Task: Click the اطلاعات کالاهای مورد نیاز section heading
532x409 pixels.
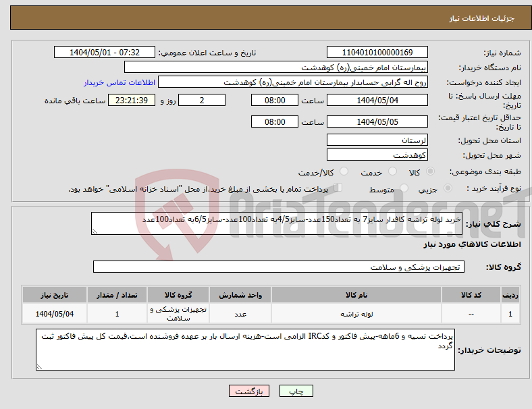Action: pos(472,244)
